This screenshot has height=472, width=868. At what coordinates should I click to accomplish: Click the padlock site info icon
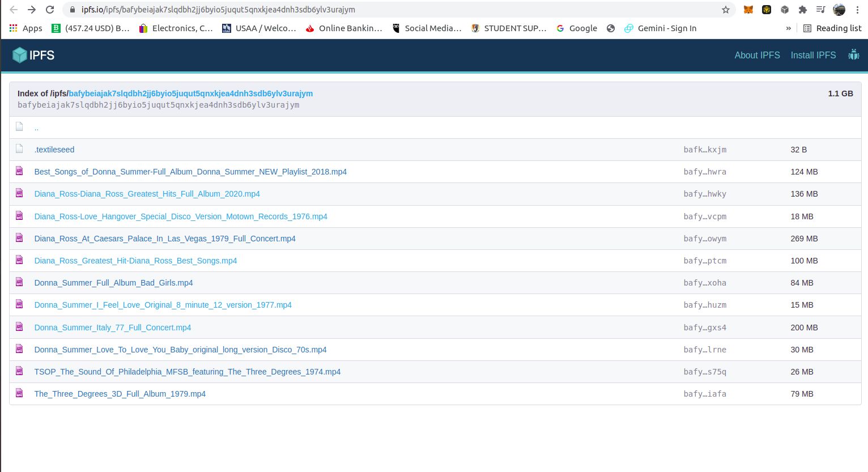[72, 10]
